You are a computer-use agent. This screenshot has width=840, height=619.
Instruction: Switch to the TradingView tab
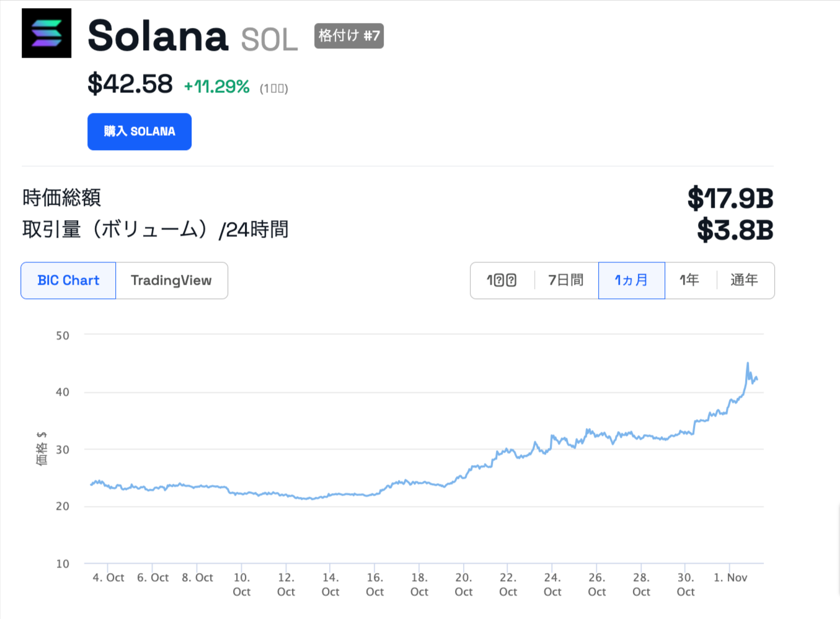click(x=171, y=280)
